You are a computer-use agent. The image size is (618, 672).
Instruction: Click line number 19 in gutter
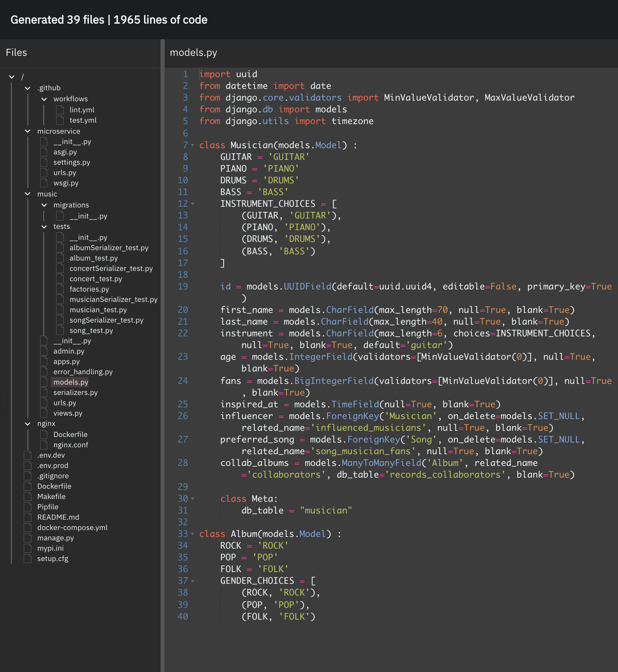click(x=183, y=286)
